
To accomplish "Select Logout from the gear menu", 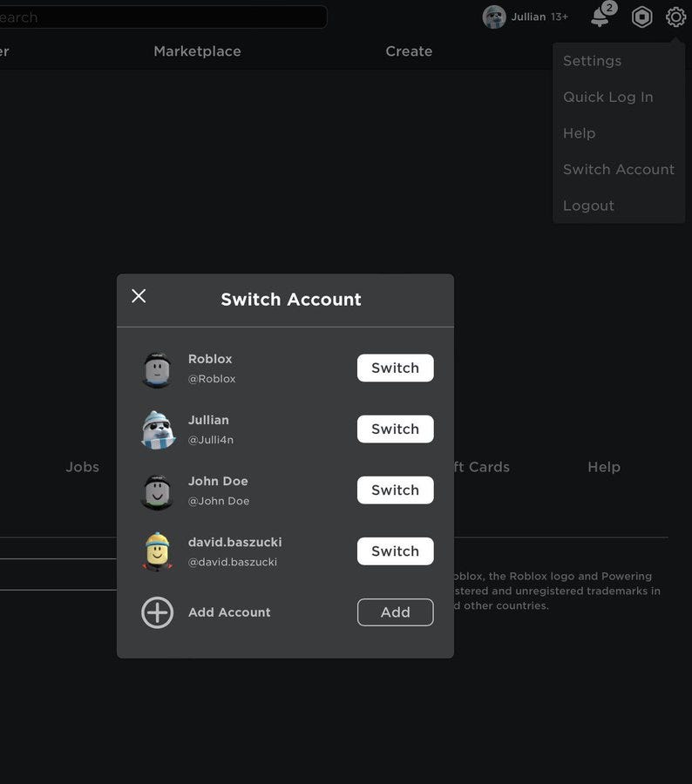I will point(588,206).
